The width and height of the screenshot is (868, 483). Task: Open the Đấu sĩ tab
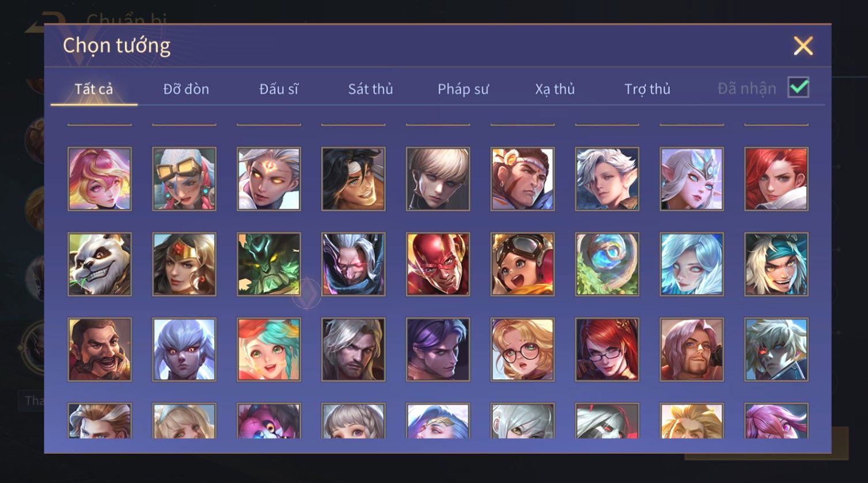tap(279, 89)
